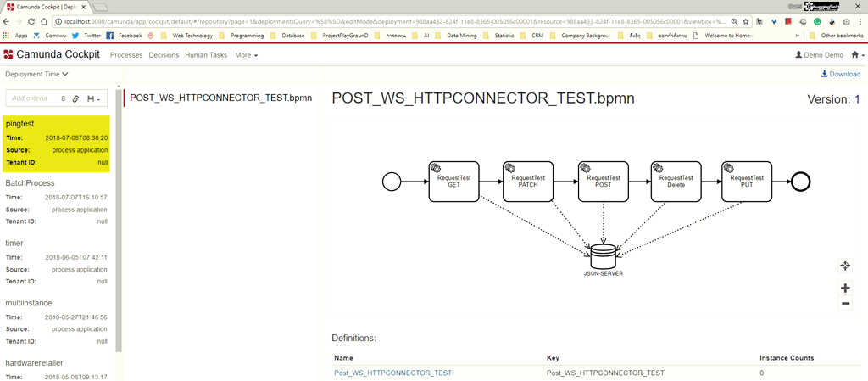
Task: Click the RequestTest PUT task in diagram
Action: (747, 182)
